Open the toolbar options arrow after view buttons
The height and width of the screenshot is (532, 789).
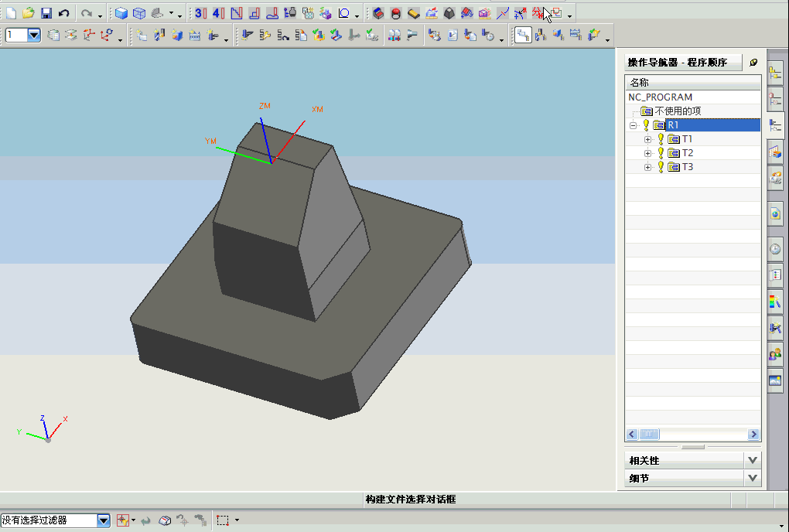point(179,16)
